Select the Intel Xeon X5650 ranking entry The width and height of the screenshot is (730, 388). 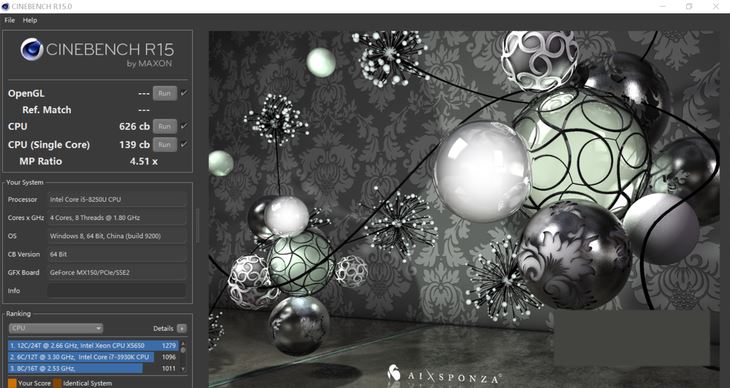(x=93, y=346)
